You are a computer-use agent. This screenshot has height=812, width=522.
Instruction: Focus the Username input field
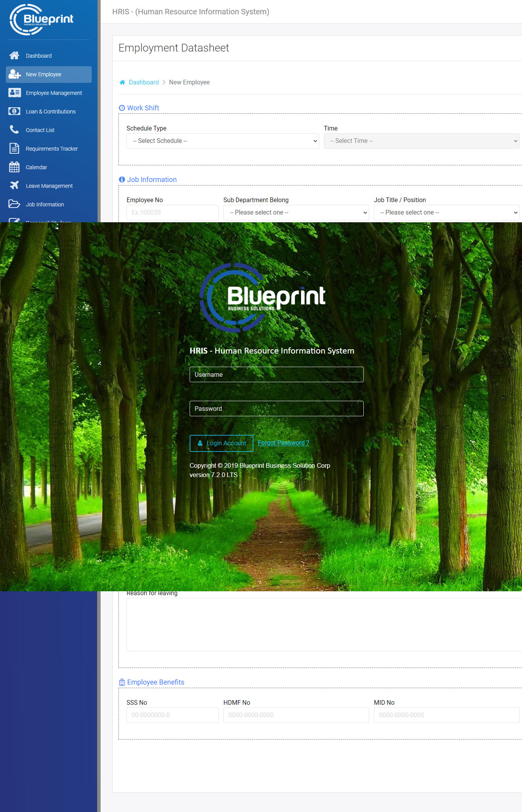(276, 374)
